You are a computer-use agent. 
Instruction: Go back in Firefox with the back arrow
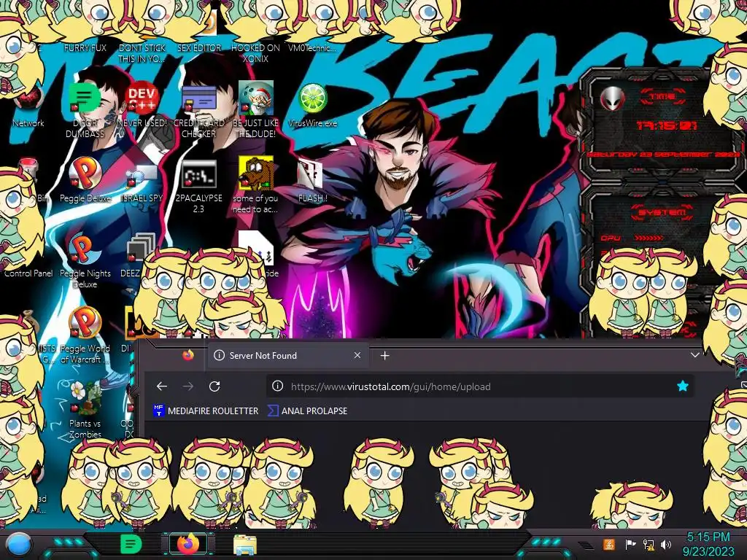(162, 386)
